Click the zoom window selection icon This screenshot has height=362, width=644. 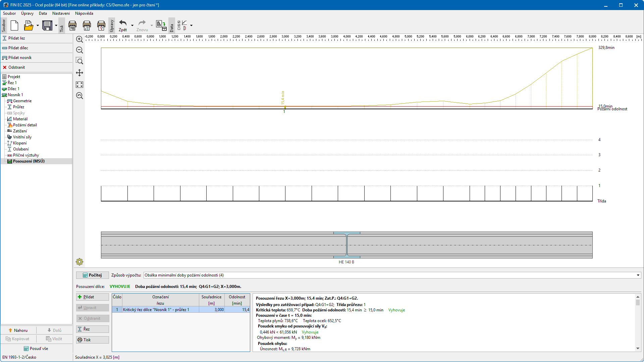pyautogui.click(x=79, y=61)
